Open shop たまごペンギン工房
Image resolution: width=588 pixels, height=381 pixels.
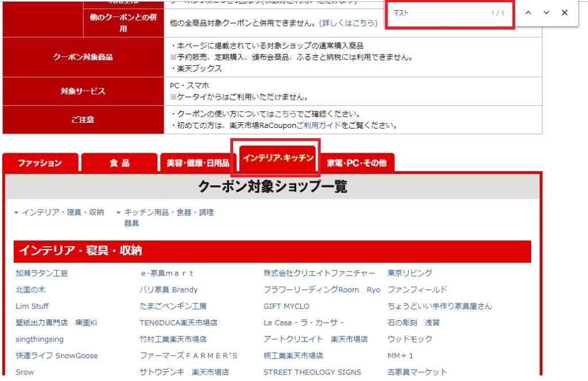173,306
